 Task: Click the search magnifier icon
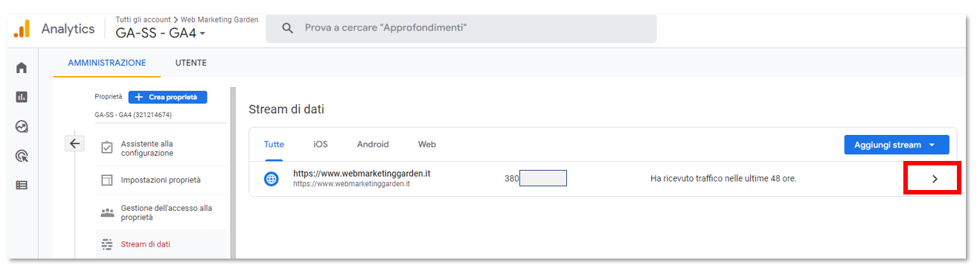287,28
